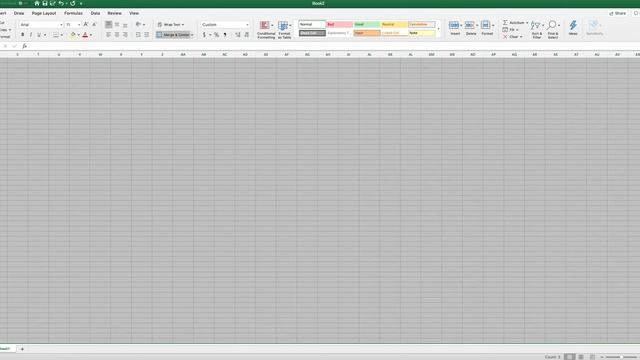This screenshot has height=360, width=640.
Task: Open the font color dropdown arrow
Action: (91, 35)
